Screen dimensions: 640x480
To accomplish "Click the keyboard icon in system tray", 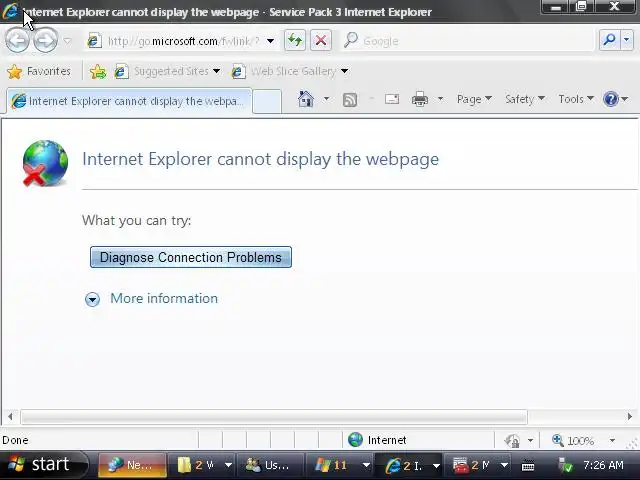I will coord(528,465).
